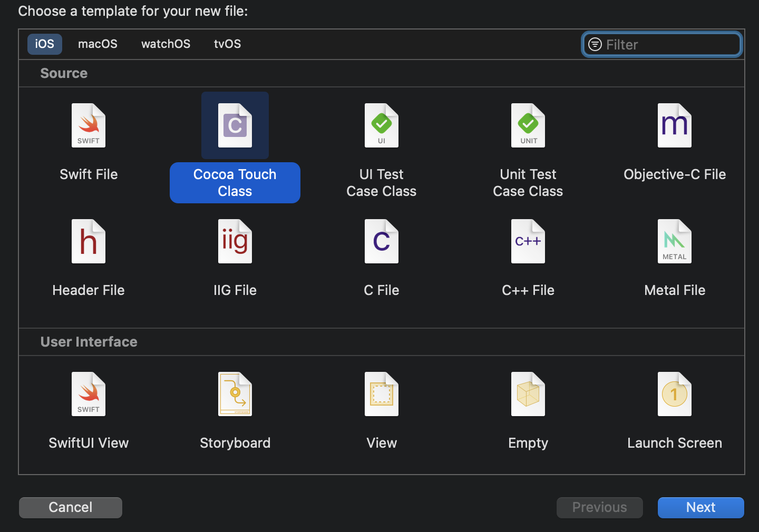Click the "Header File" label
The height and width of the screenshot is (532, 759).
(x=89, y=290)
